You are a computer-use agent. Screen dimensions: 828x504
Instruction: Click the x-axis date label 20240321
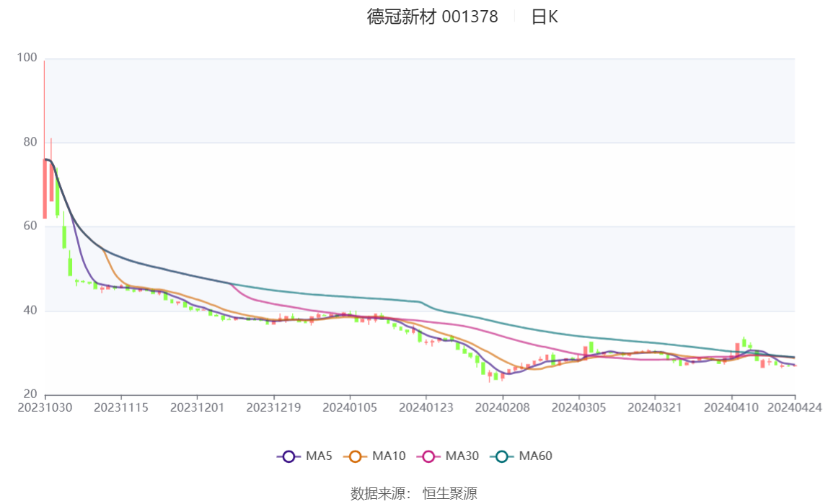[x=655, y=408]
